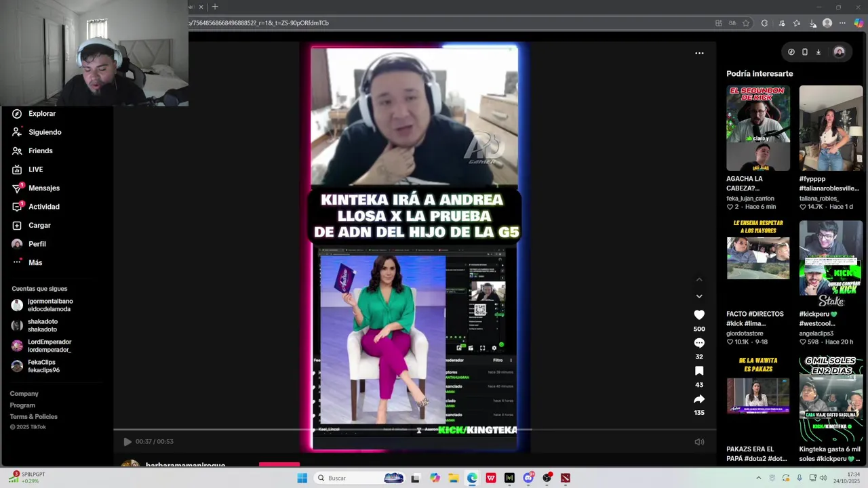
Task: Click the taskbar Buscar search box
Action: 361,479
